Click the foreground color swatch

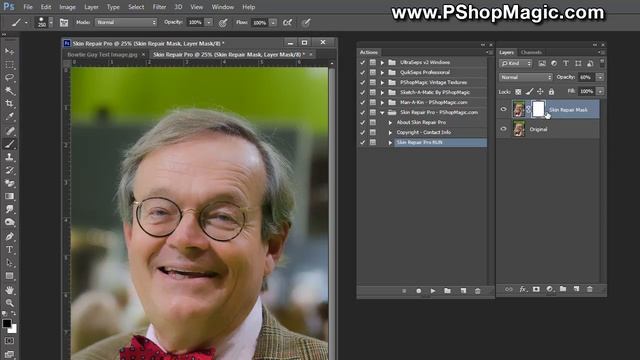pos(7,323)
